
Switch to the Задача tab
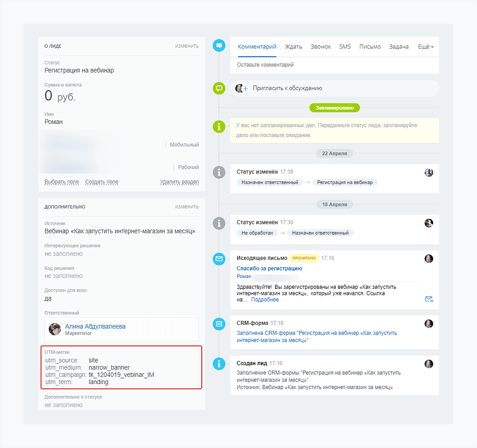pyautogui.click(x=399, y=47)
